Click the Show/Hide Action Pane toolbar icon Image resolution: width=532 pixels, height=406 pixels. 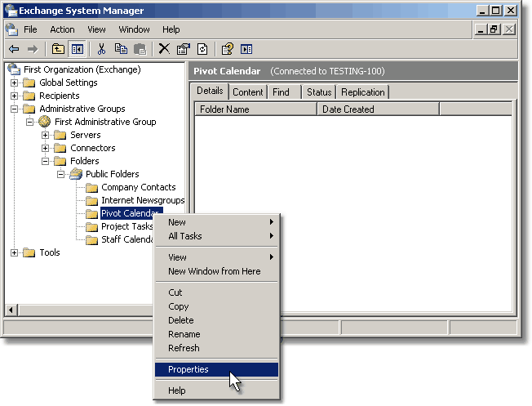click(x=246, y=49)
